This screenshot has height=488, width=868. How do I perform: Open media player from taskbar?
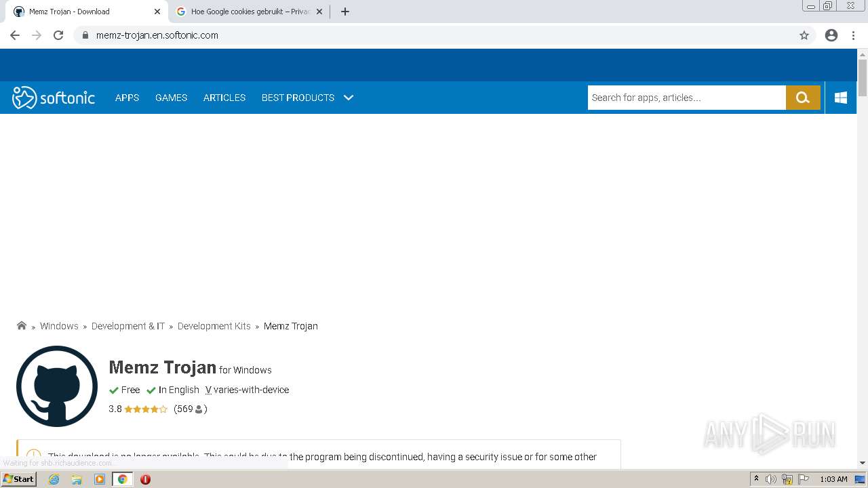tap(100, 479)
